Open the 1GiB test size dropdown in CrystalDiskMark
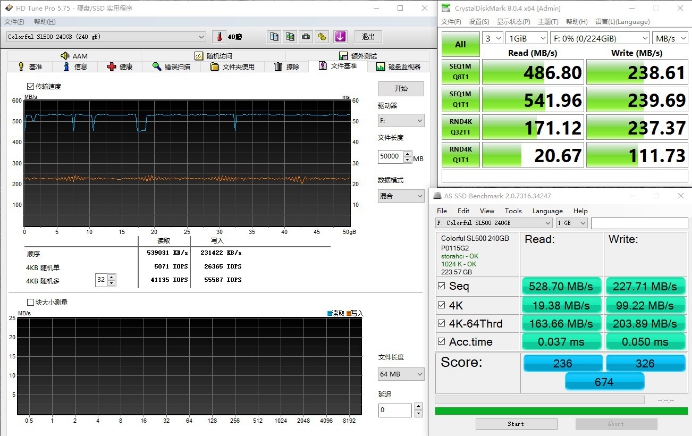The height and width of the screenshot is (436, 692). pos(527,38)
